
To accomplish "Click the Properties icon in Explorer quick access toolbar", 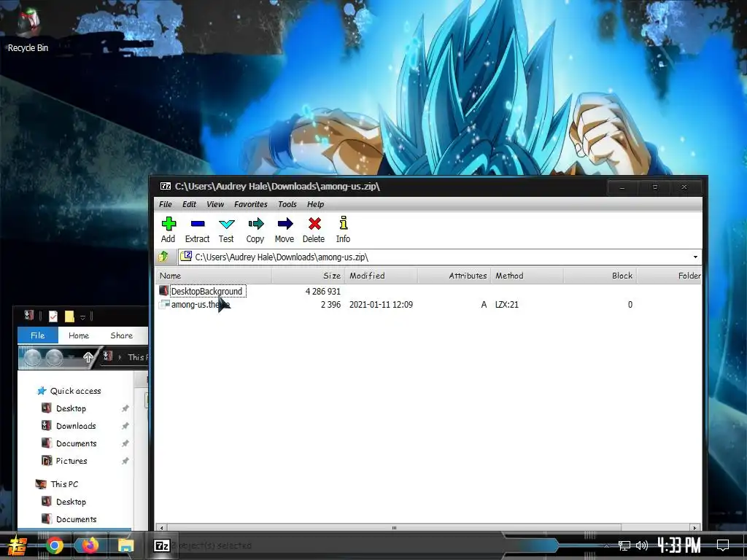I will (x=53, y=316).
